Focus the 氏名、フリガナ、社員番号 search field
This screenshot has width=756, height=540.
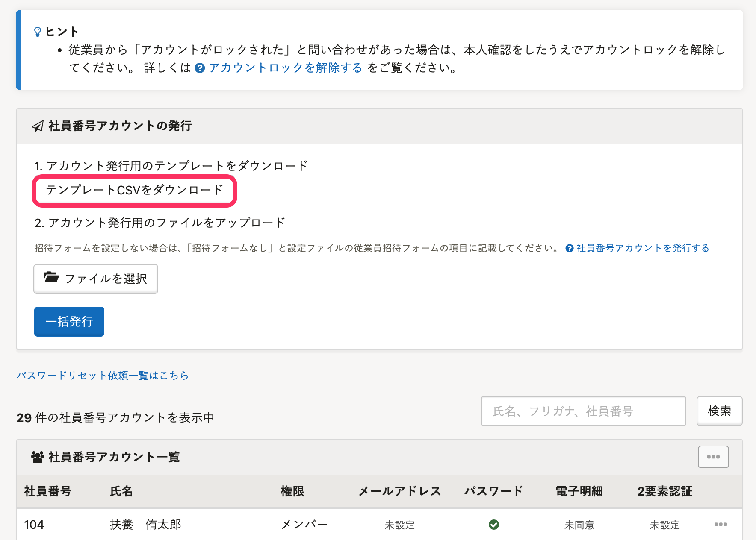pos(583,411)
